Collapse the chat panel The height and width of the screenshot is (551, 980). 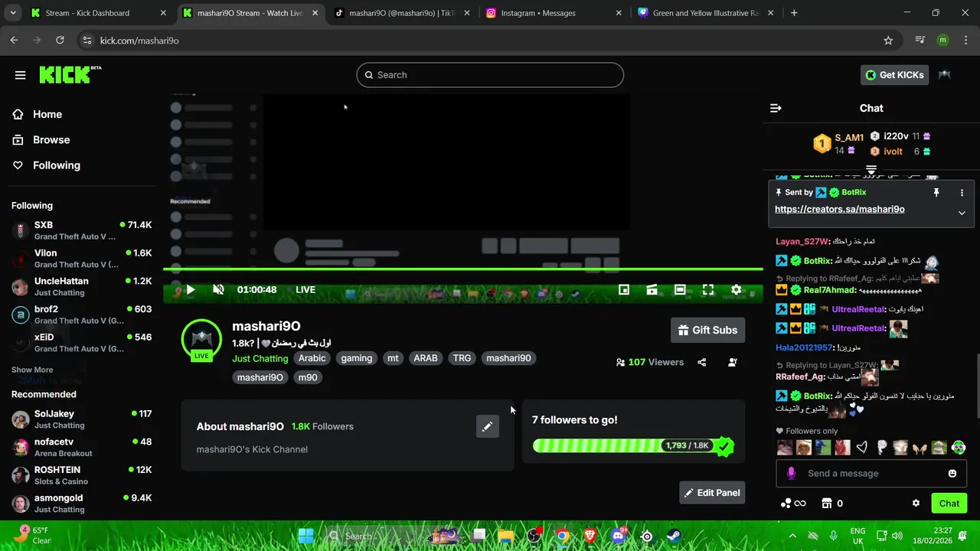pyautogui.click(x=776, y=108)
